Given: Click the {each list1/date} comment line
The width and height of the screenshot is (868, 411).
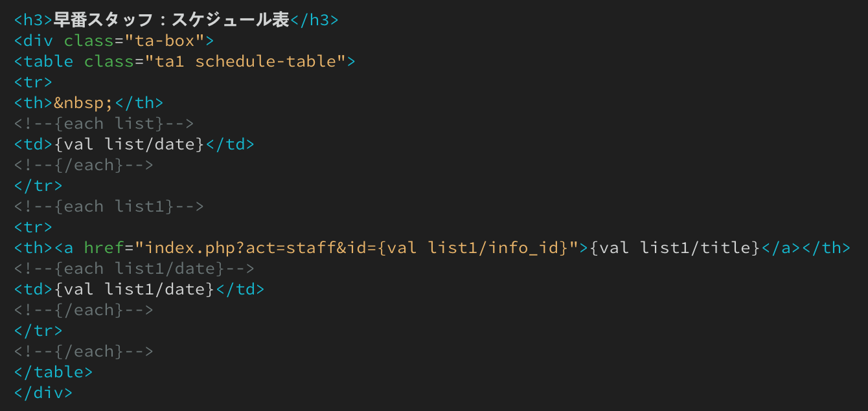Looking at the screenshot, I should pyautogui.click(x=134, y=269).
